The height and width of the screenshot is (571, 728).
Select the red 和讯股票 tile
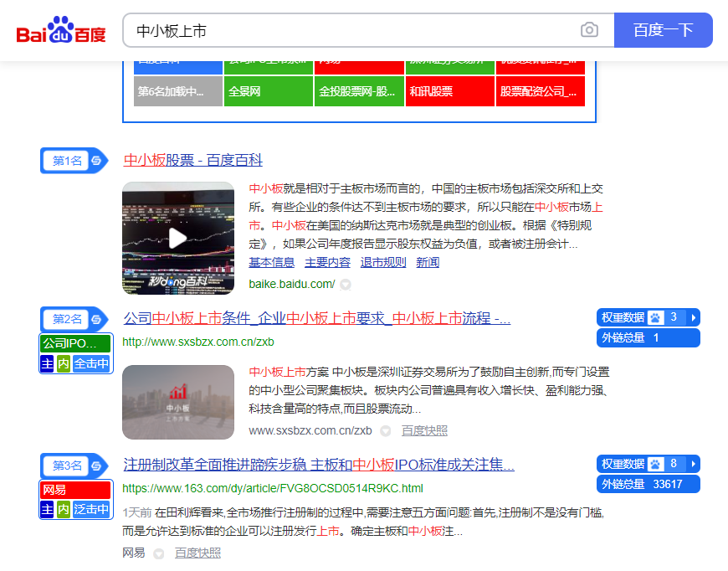[450, 91]
